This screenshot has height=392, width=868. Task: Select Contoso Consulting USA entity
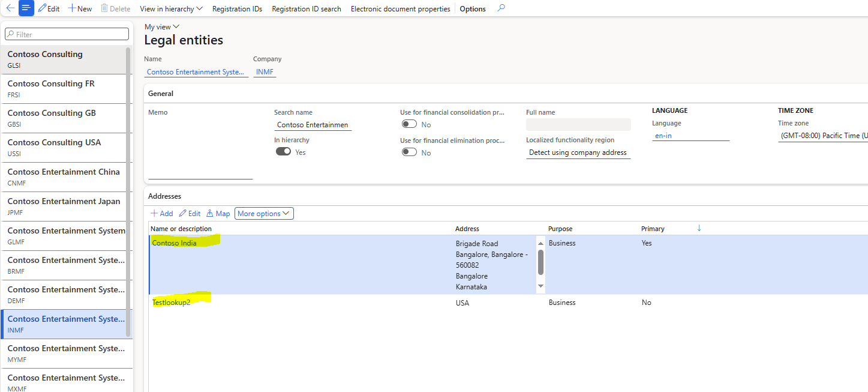[63, 148]
